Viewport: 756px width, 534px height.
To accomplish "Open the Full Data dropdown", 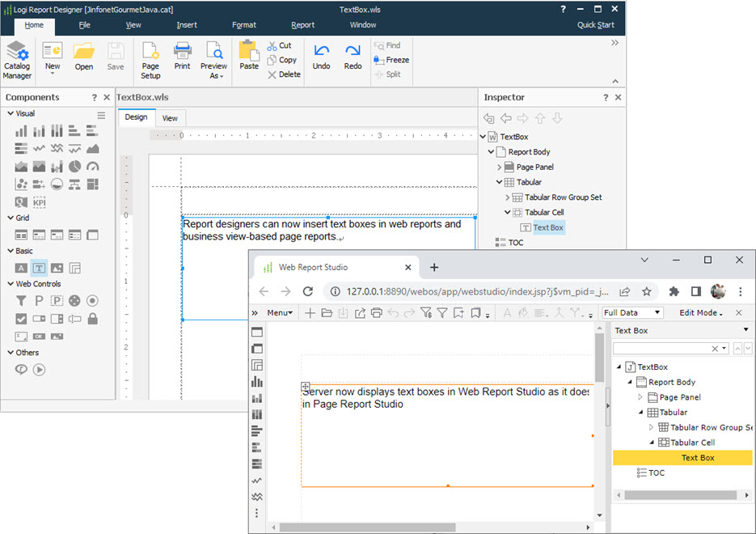I will pos(632,312).
